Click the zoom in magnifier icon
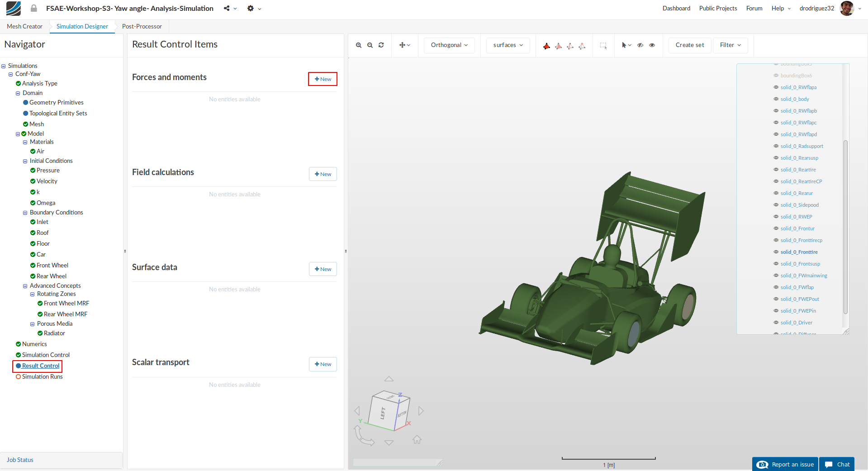 coord(359,45)
